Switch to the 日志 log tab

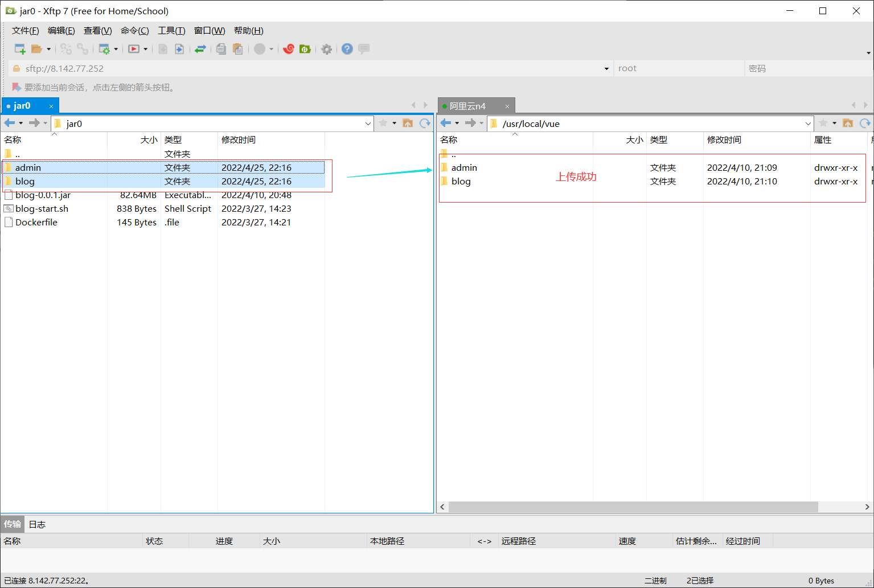pos(38,524)
